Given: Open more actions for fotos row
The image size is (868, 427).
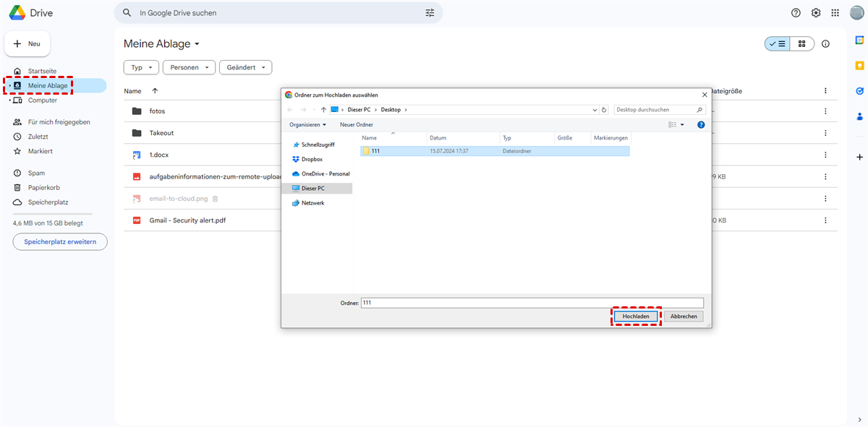Looking at the screenshot, I should (x=825, y=111).
